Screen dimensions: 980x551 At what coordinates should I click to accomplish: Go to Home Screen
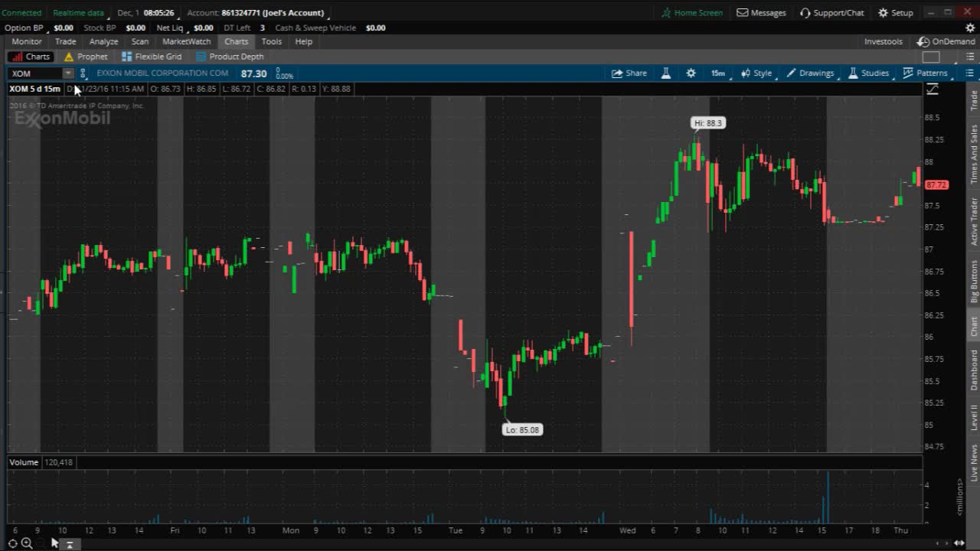coord(692,12)
